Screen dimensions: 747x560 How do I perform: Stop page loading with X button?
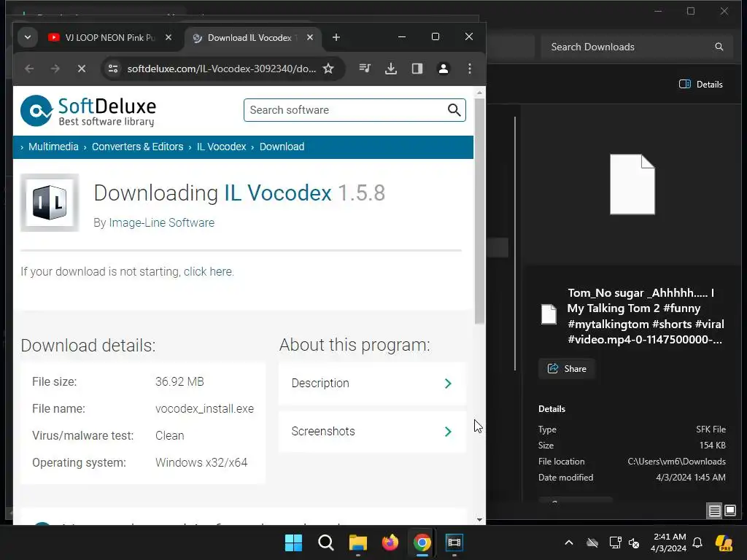click(82, 69)
